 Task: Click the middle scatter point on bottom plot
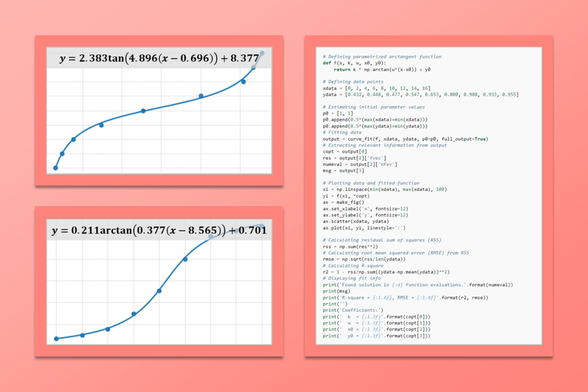click(159, 291)
